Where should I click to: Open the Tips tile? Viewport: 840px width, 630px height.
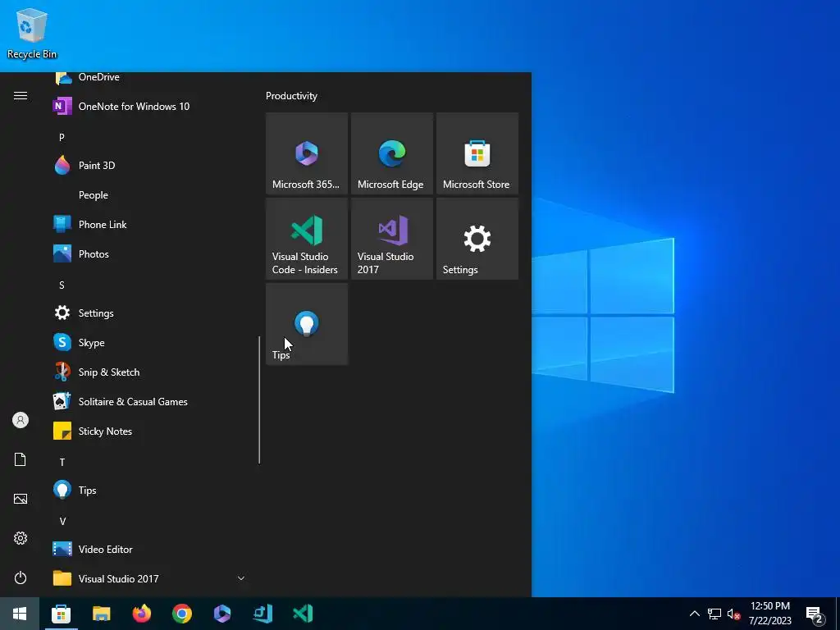pos(307,323)
